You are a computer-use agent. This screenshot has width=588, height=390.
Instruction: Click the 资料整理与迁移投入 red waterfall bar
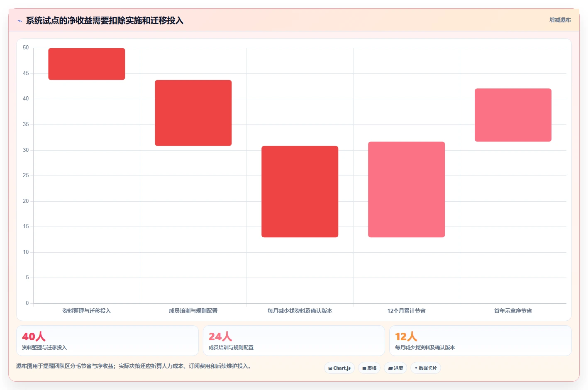coord(87,64)
